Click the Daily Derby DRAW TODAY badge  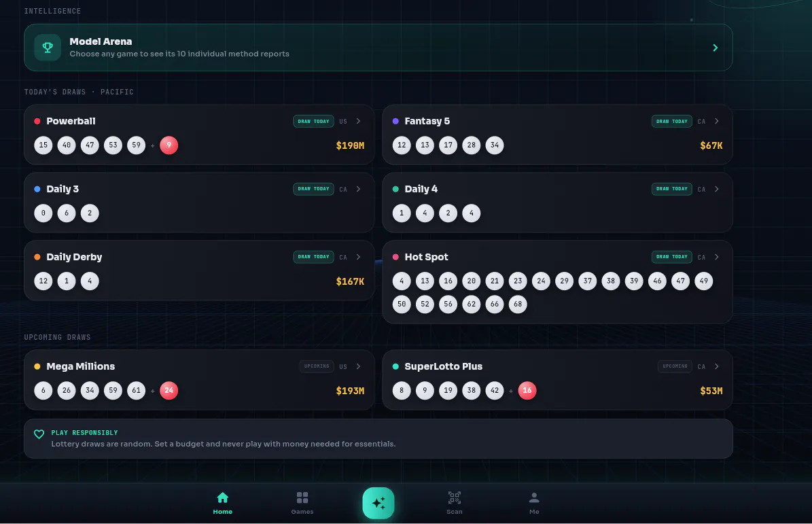313,257
